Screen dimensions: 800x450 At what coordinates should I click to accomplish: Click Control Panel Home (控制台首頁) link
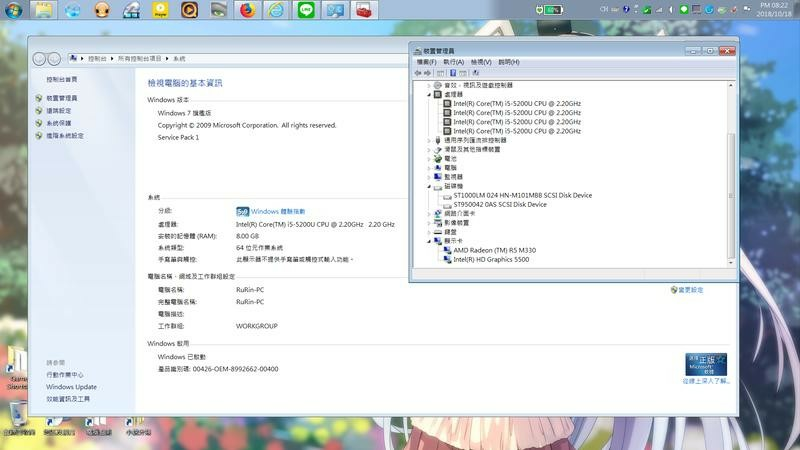62,80
